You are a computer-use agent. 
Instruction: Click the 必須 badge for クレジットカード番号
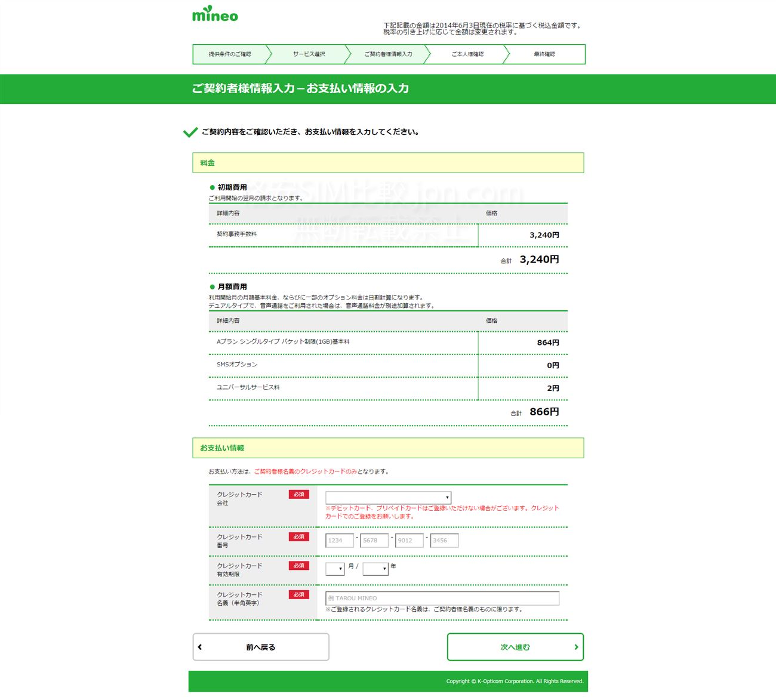pos(299,536)
